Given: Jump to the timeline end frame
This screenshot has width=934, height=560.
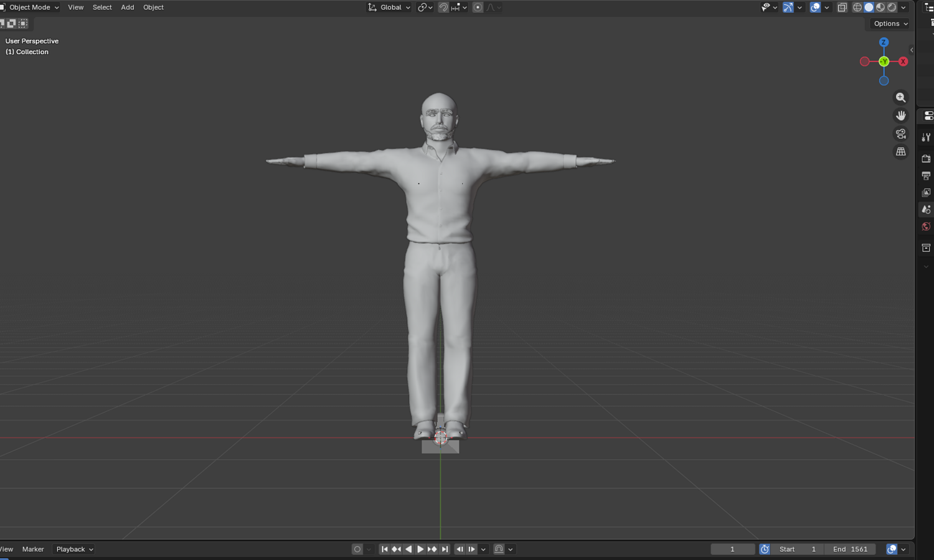Looking at the screenshot, I should (x=445, y=549).
